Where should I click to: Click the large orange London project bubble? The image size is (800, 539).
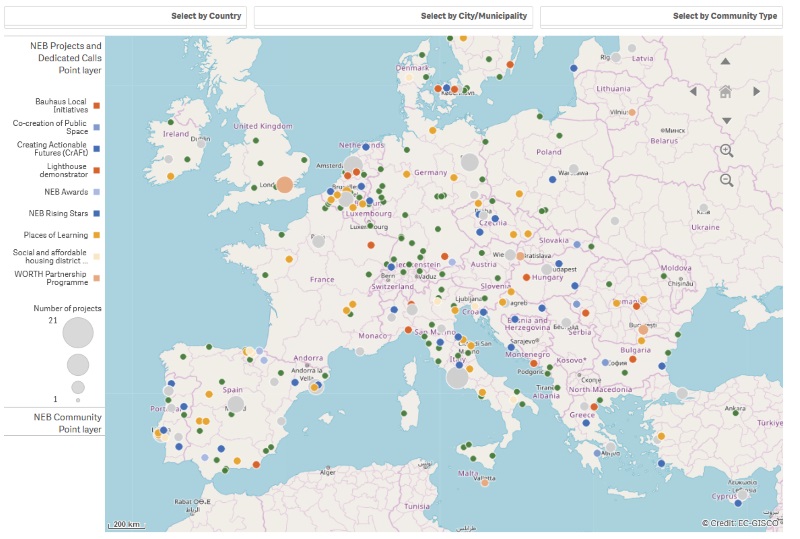point(285,185)
